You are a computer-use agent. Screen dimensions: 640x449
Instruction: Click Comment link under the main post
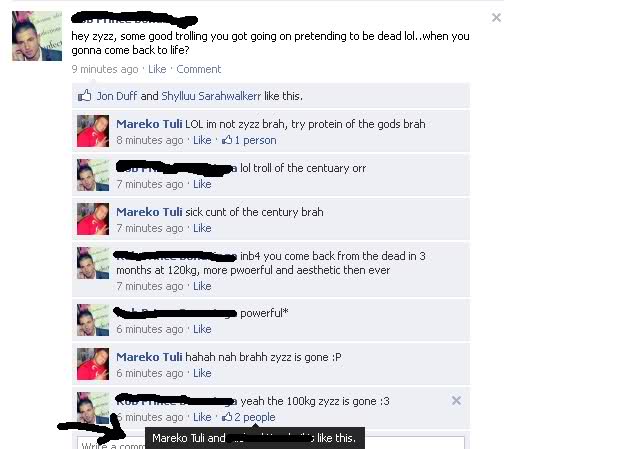[x=198, y=69]
